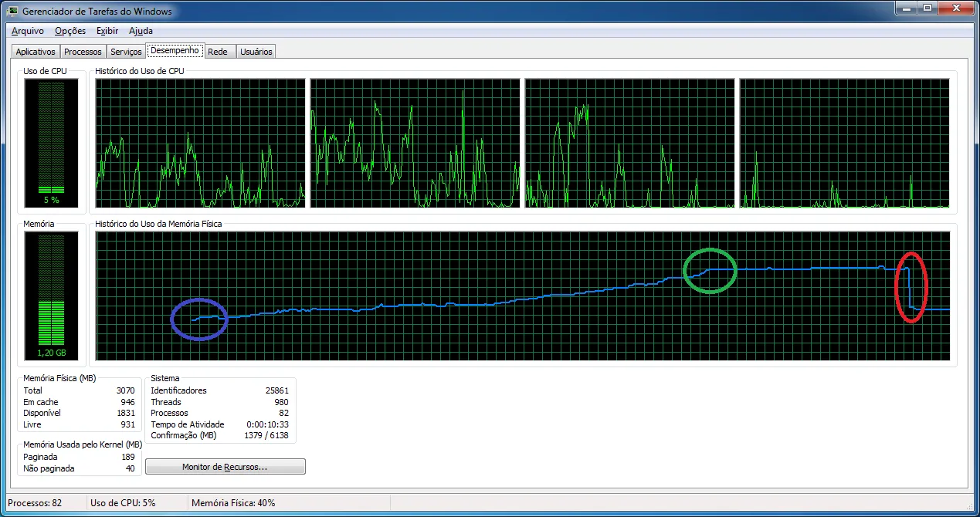Maximize the Gerenciador de Tarefas window
The height and width of the screenshot is (517, 980).
pyautogui.click(x=926, y=8)
